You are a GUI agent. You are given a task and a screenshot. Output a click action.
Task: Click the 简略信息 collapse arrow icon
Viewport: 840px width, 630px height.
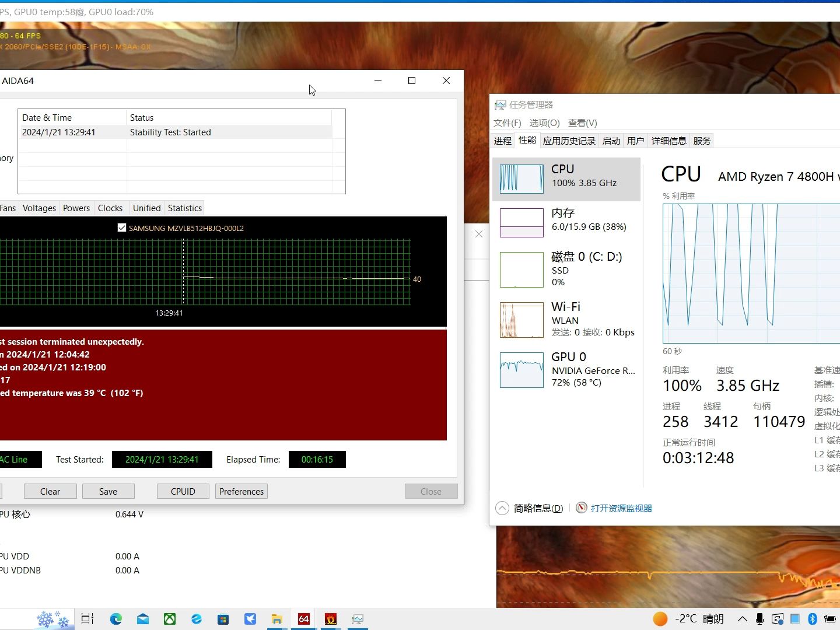click(x=502, y=508)
